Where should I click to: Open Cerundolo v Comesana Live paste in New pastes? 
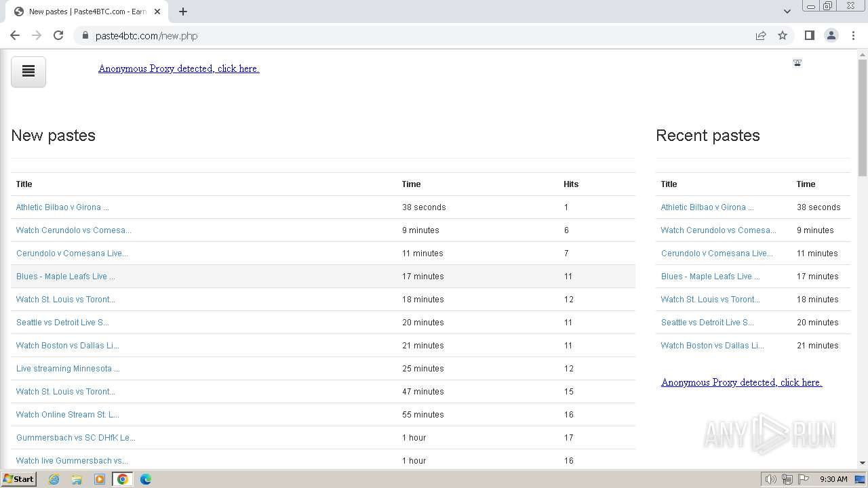(x=72, y=253)
